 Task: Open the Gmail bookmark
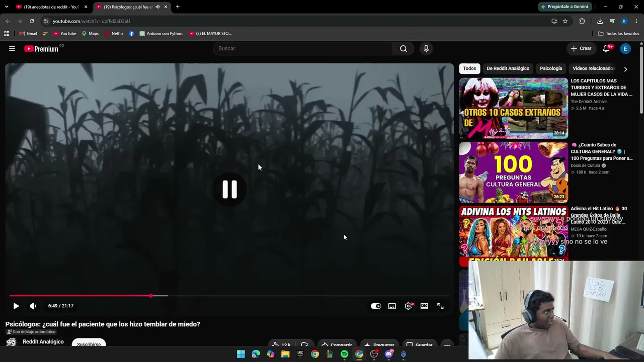28,34
